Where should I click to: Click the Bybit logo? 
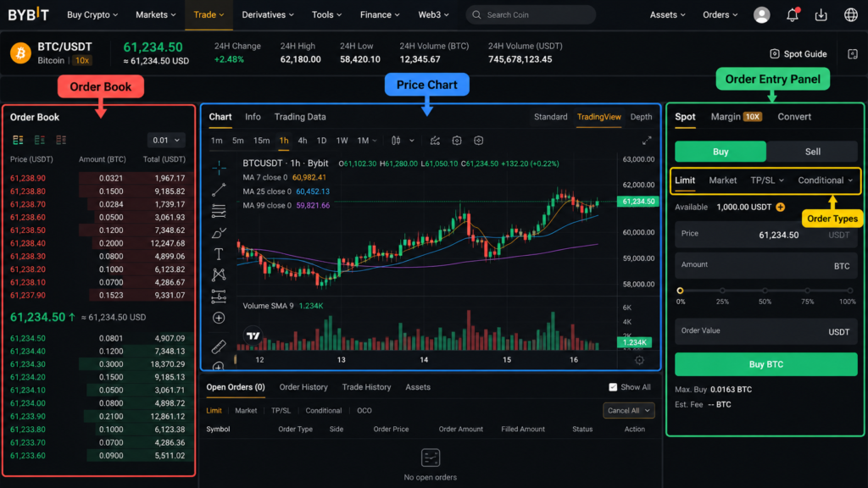coord(28,15)
